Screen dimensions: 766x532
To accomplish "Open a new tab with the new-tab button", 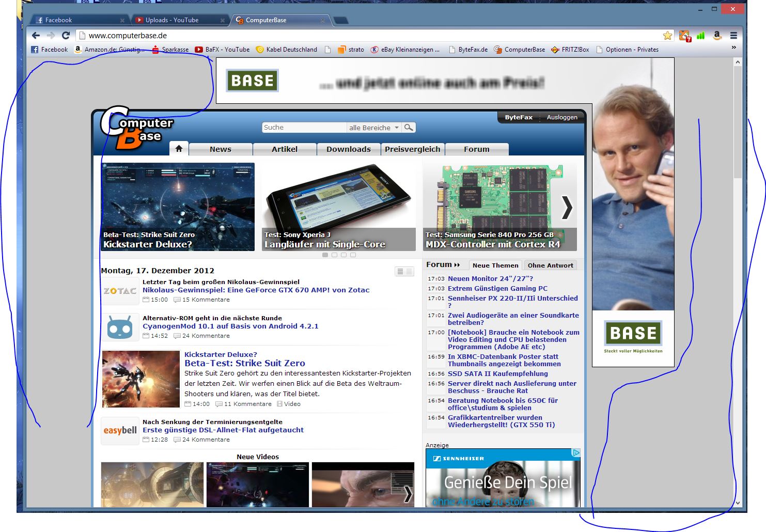I will tap(341, 21).
